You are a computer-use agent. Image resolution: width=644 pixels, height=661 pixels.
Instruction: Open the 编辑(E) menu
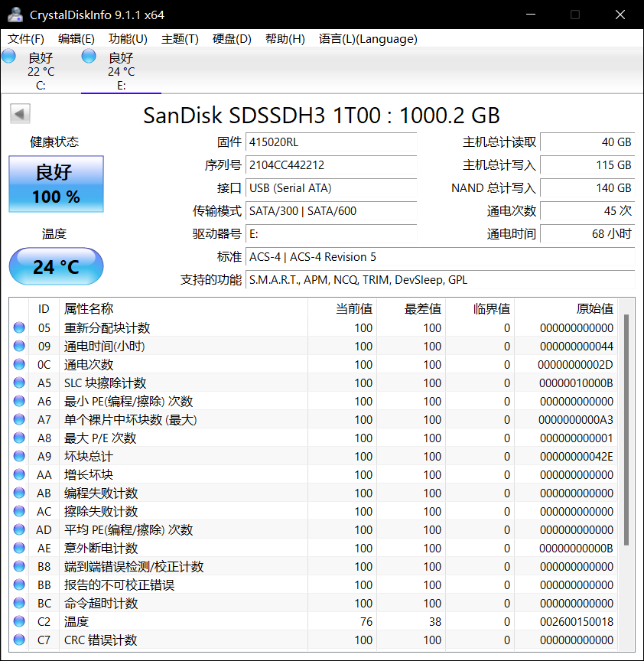76,39
